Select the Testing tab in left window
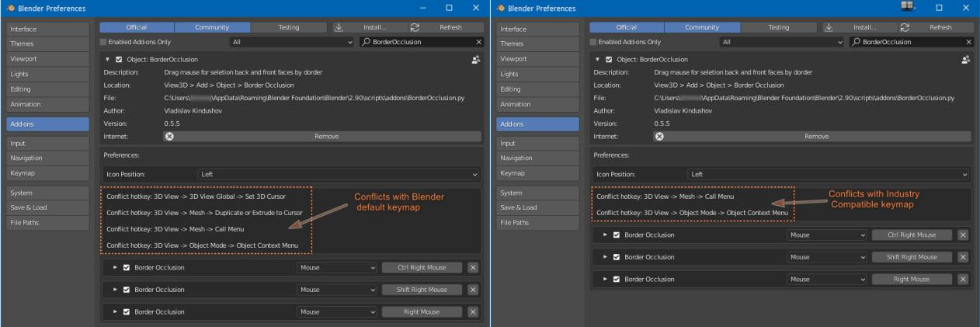980x327 pixels. click(x=288, y=27)
